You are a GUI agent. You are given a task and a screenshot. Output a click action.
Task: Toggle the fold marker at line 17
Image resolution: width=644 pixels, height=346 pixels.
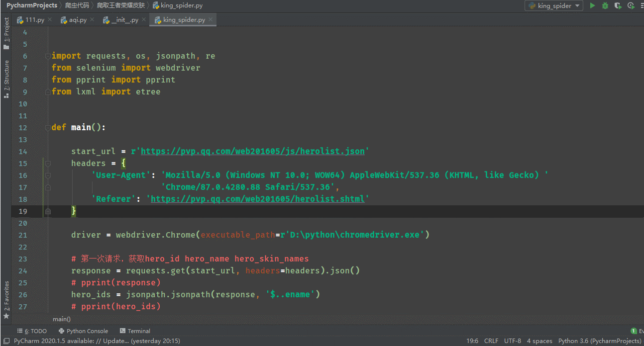coord(48,187)
